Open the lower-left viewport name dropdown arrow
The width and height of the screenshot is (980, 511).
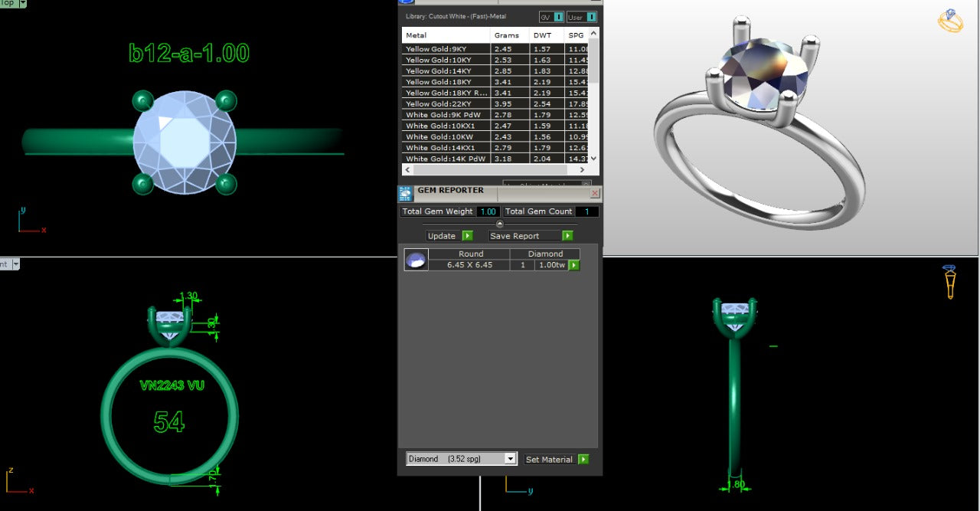(15, 264)
